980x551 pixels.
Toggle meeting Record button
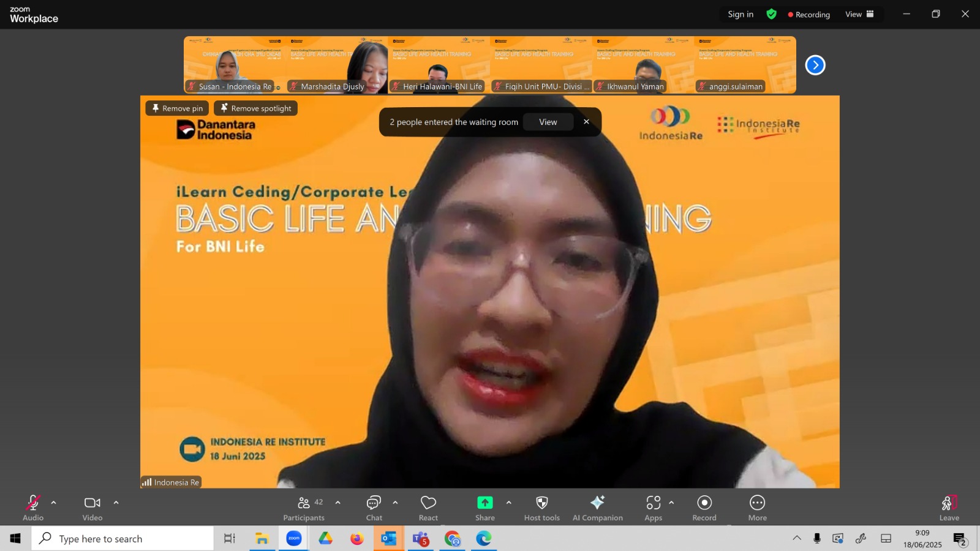(x=704, y=508)
